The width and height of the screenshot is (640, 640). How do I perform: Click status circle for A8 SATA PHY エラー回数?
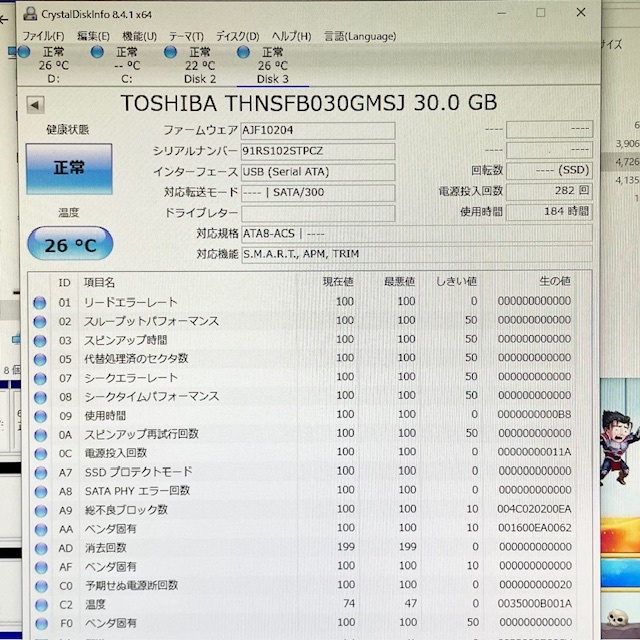point(41,492)
